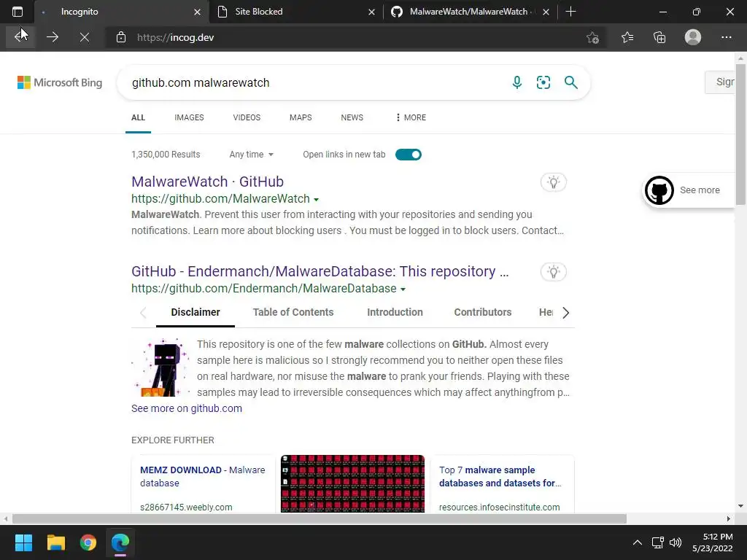
Task: Click the browser Forward arrow button
Action: coord(53,37)
